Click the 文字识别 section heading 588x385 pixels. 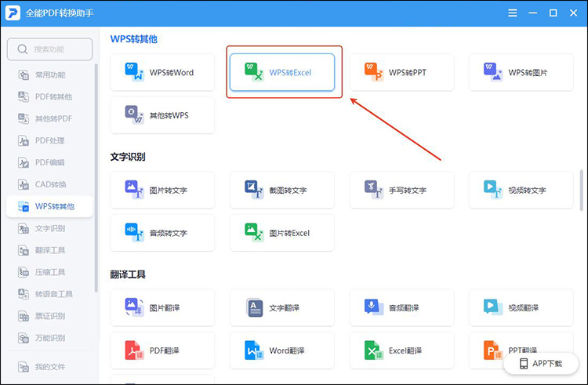(x=128, y=157)
